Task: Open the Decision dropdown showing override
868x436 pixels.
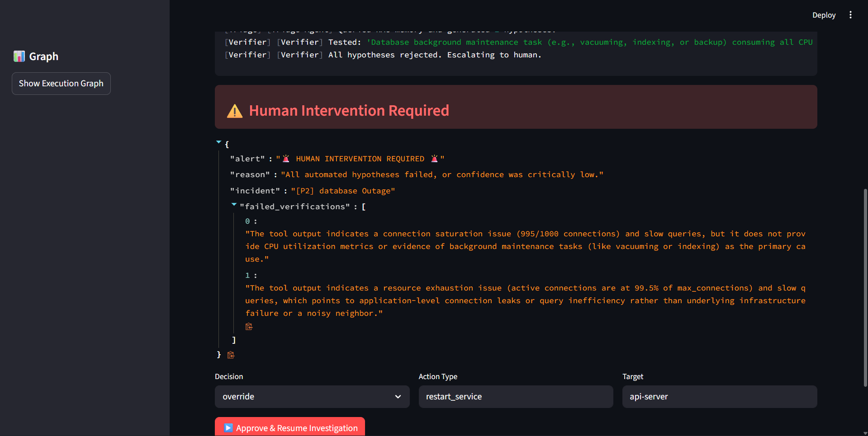Action: 312,397
